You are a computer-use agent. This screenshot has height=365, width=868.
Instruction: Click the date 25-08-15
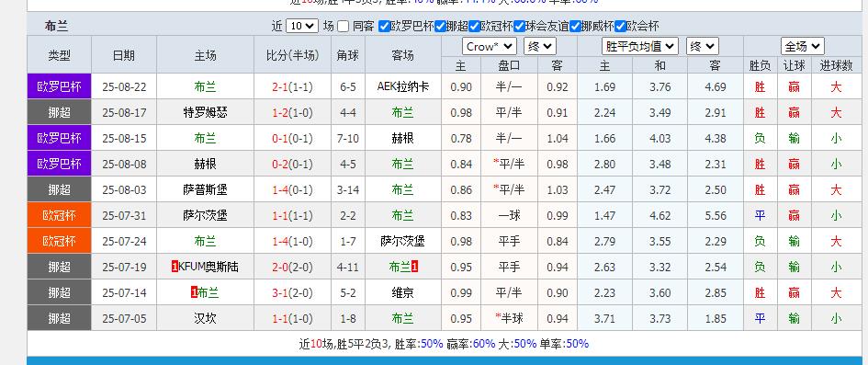[x=125, y=139]
